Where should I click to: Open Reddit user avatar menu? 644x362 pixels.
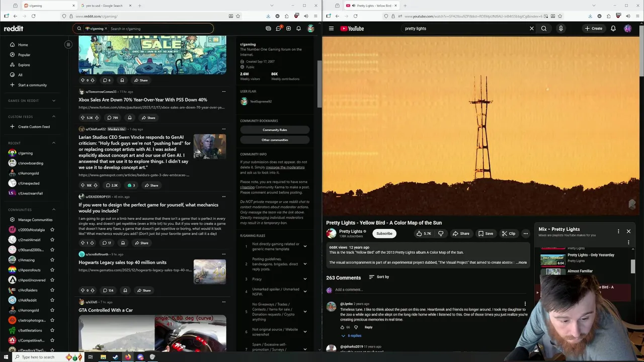click(311, 29)
